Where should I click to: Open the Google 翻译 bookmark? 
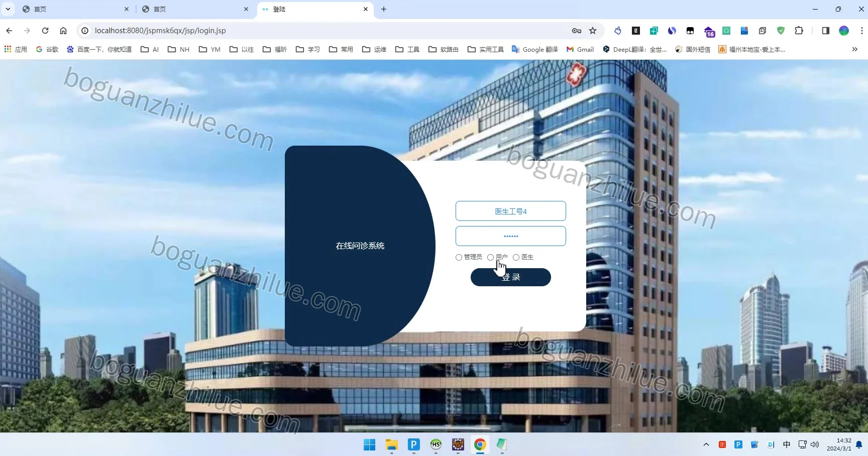535,49
